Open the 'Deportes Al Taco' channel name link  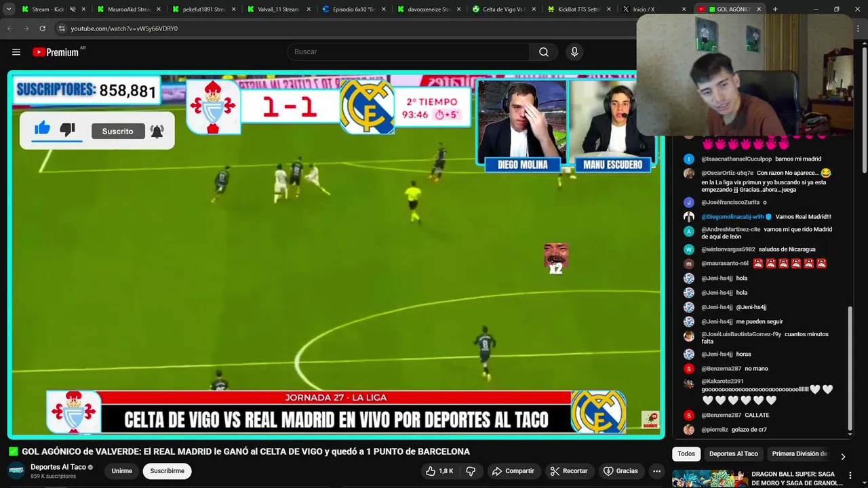pos(58,467)
